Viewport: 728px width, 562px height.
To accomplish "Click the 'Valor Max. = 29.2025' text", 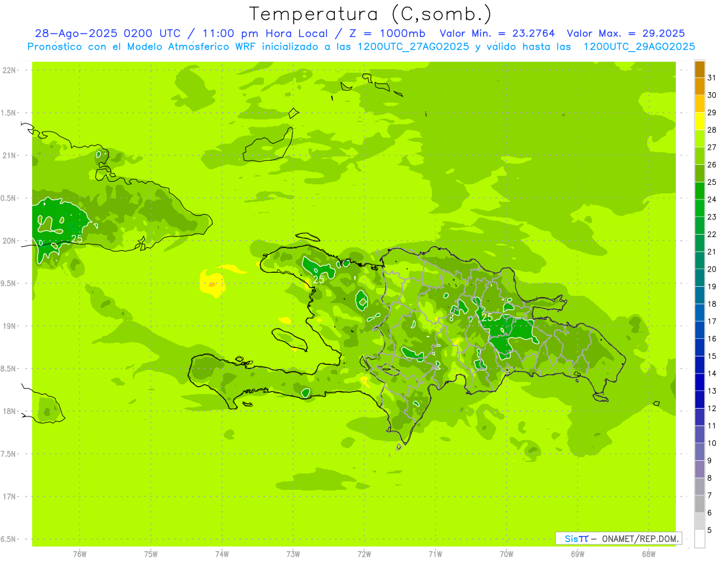I will tap(625, 33).
